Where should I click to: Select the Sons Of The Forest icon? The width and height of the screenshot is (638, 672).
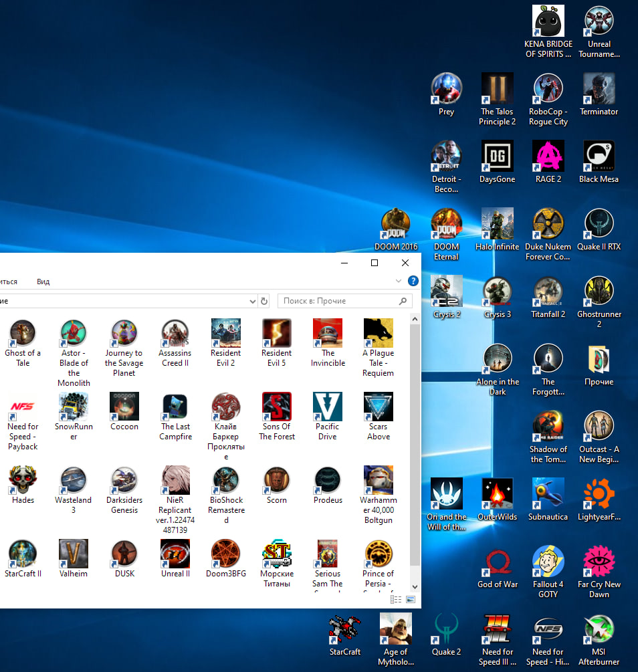(x=277, y=407)
